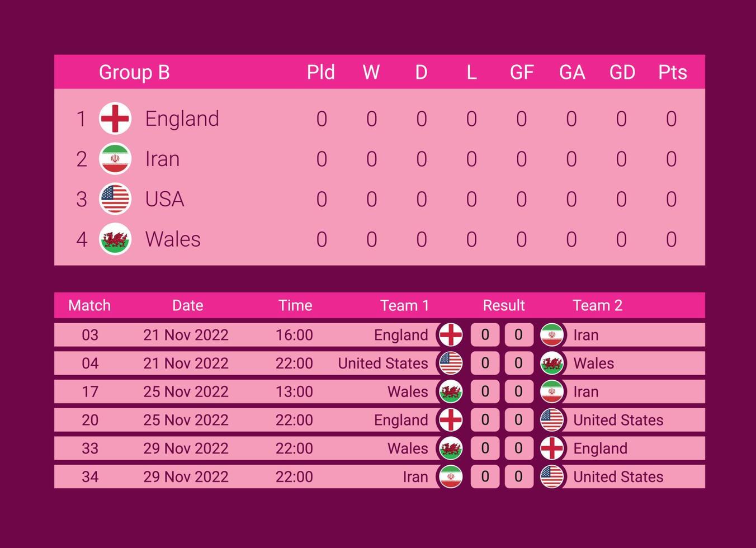The image size is (756, 548).
Task: Select the Date column header
Action: [187, 305]
